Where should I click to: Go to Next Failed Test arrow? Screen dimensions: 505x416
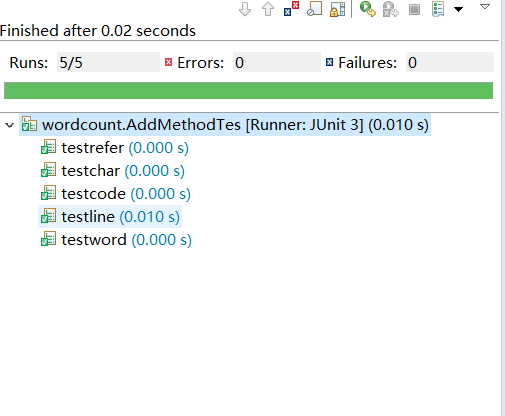point(245,9)
